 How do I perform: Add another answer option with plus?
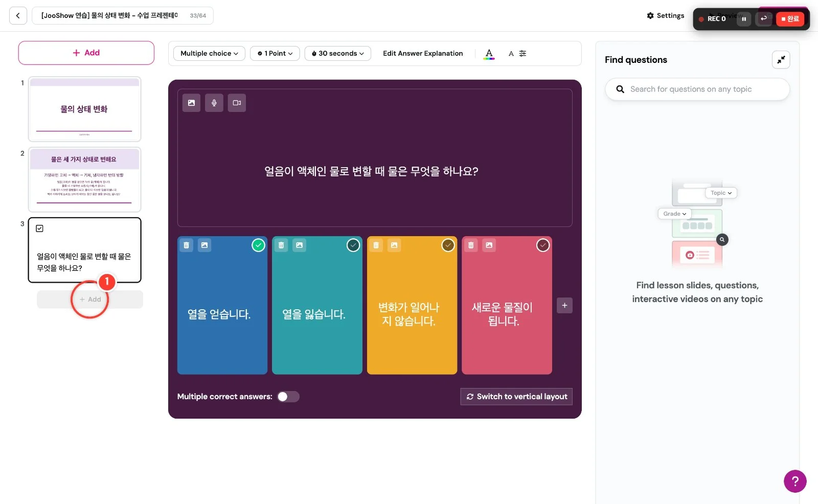564,306
